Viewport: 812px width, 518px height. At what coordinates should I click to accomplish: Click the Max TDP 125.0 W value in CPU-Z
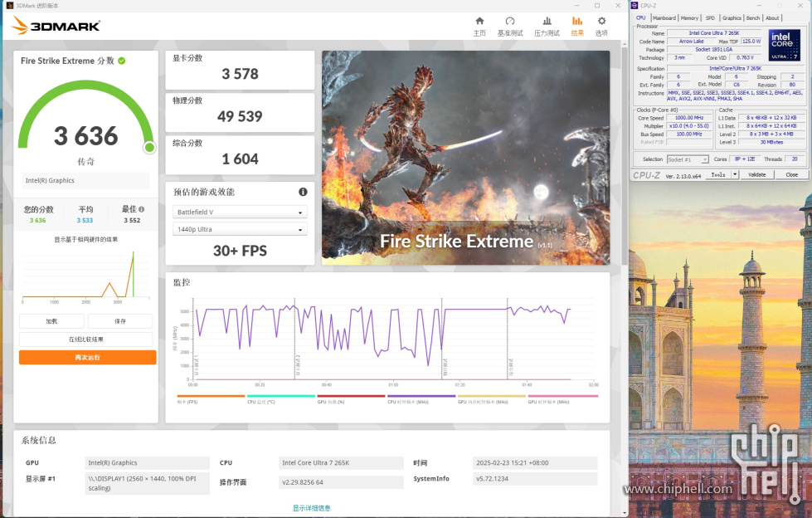click(x=751, y=41)
